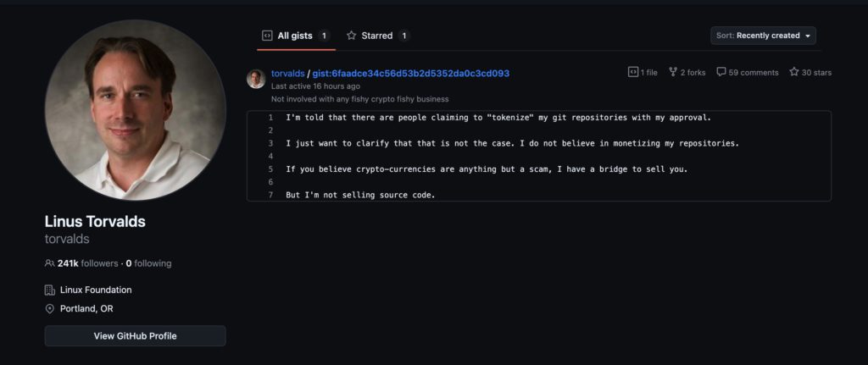The image size is (868, 365).
Task: Open the Sort: Recently created dropdown
Action: pos(763,36)
